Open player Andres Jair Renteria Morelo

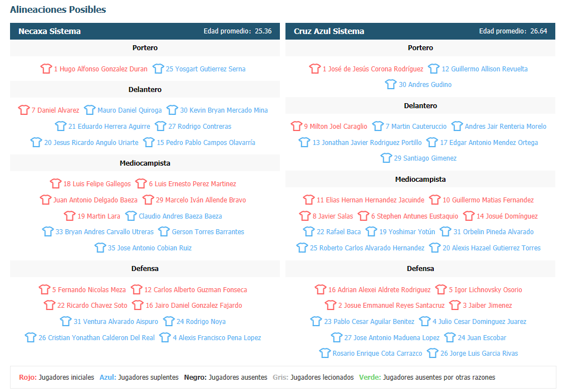point(505,126)
